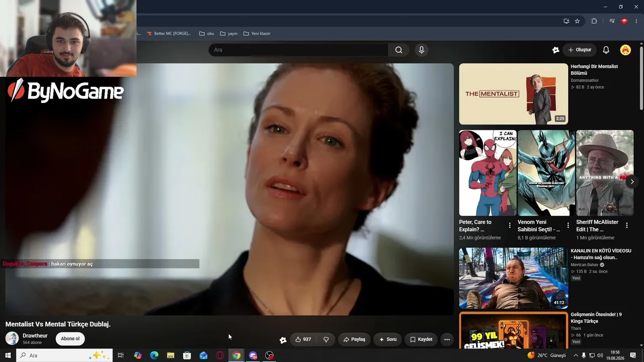Launch Microsoft Edge from taskbar
Image resolution: width=644 pixels, height=362 pixels.
tap(154, 355)
